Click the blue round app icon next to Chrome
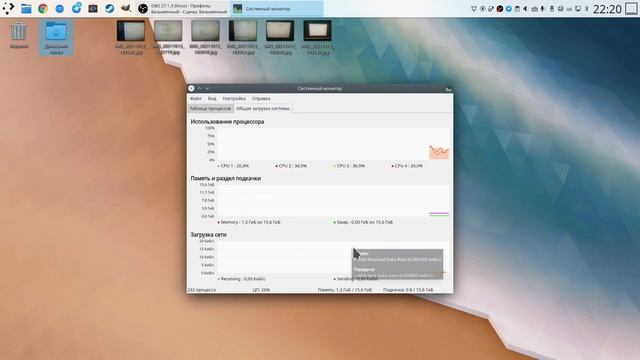Screen dimensions: 640x360 [x=60, y=9]
